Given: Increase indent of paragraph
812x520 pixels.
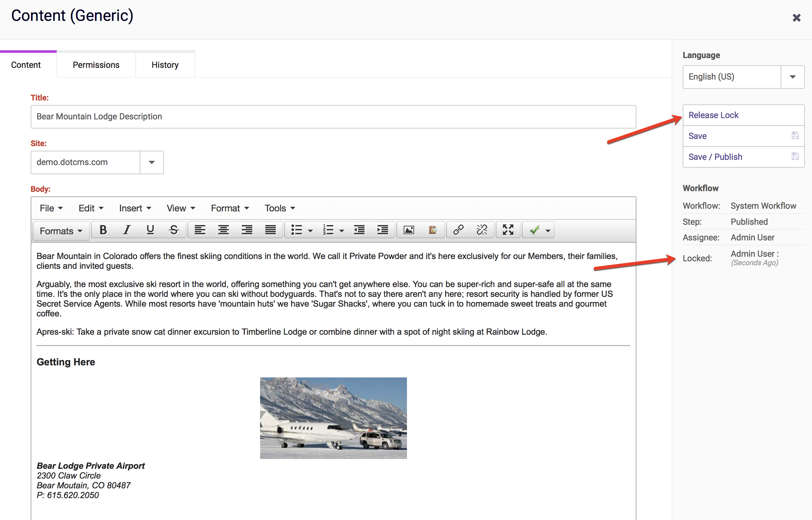Looking at the screenshot, I should (383, 230).
